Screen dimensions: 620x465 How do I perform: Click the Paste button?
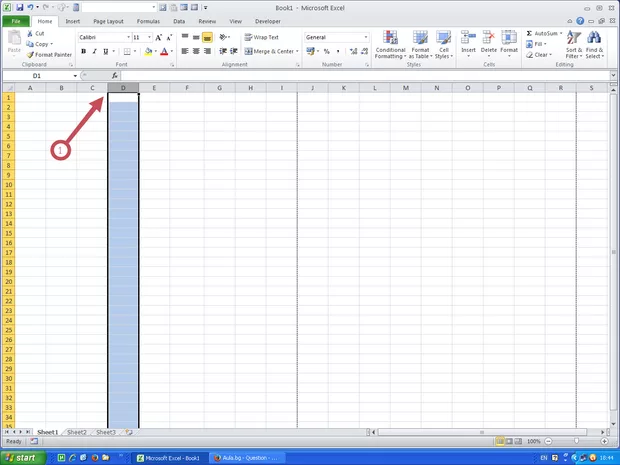tap(14, 42)
